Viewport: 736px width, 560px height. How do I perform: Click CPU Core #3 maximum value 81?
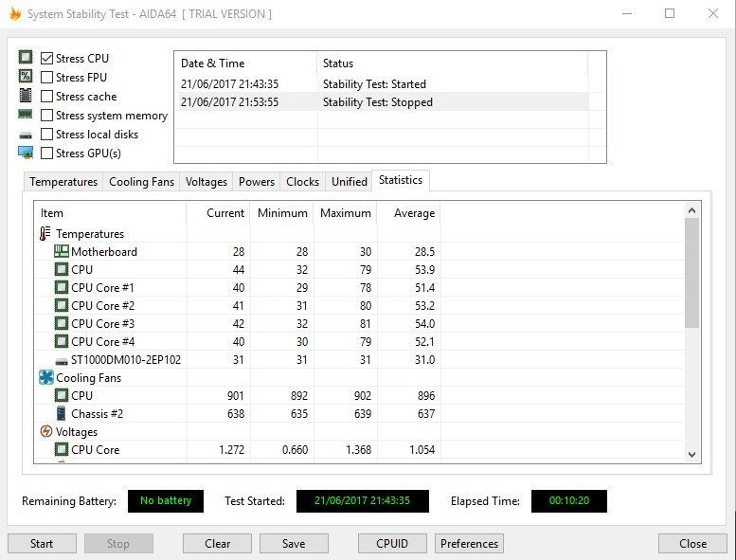point(366,324)
